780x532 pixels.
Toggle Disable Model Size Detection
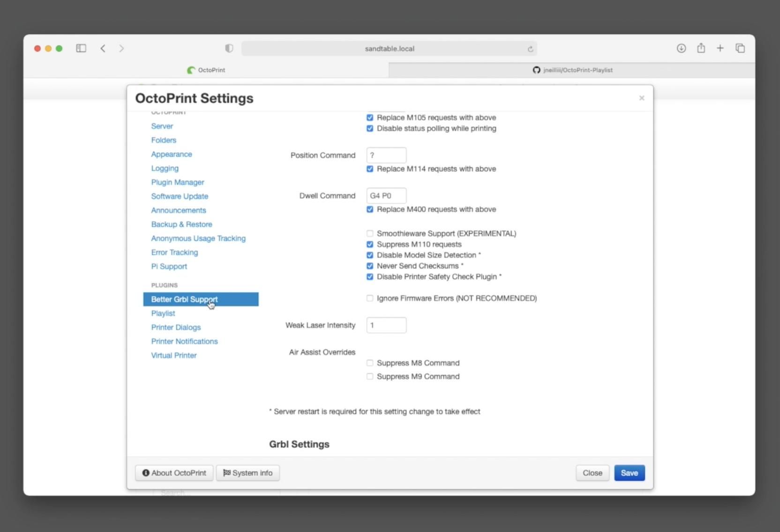pyautogui.click(x=370, y=255)
